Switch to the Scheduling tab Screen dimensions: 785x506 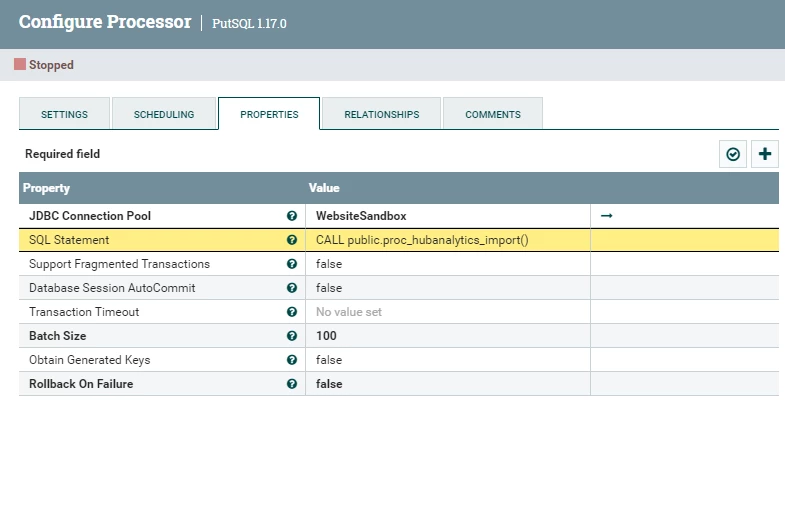tap(164, 114)
